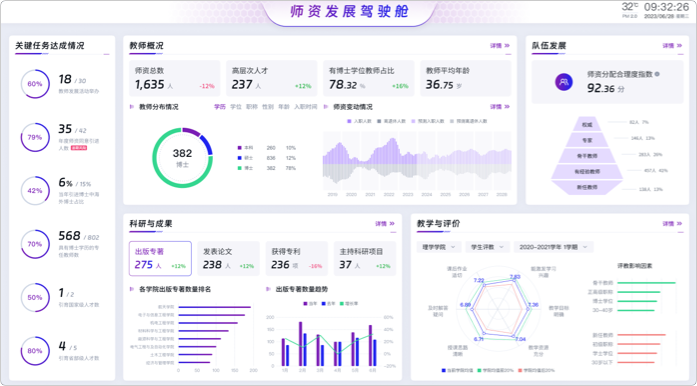Click the 专家 pyramid tier
The height and width of the screenshot is (386, 697).
coord(587,140)
